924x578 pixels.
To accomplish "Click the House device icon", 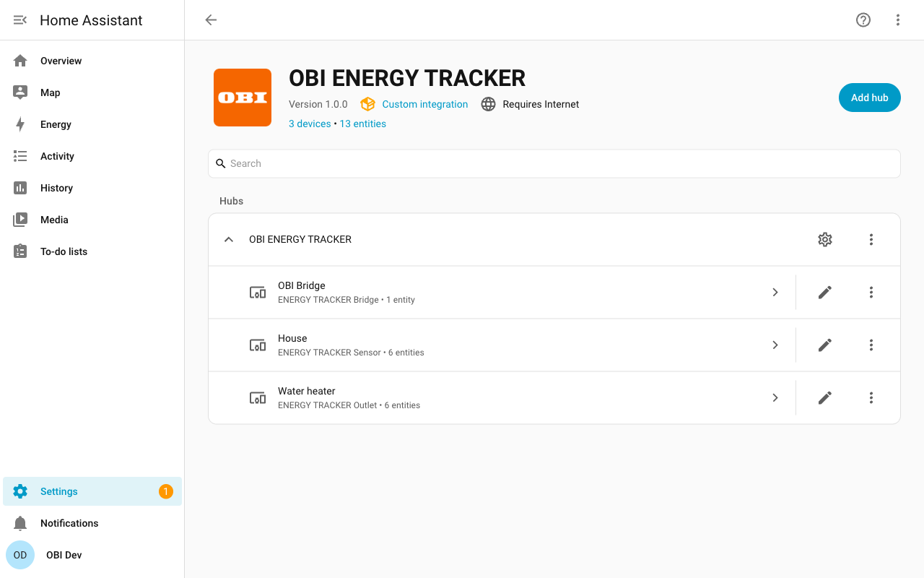I will coord(258,345).
